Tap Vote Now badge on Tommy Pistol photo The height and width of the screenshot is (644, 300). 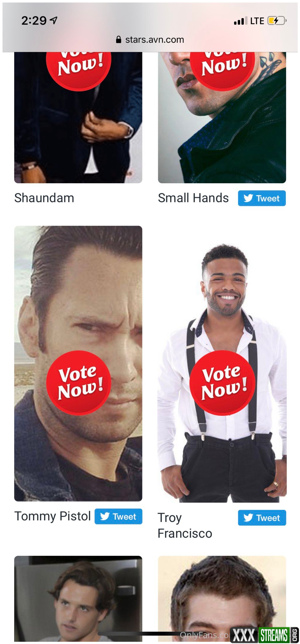79,383
